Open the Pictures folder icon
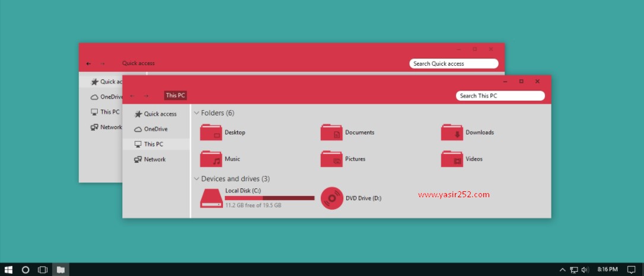644x276 pixels. (x=331, y=159)
